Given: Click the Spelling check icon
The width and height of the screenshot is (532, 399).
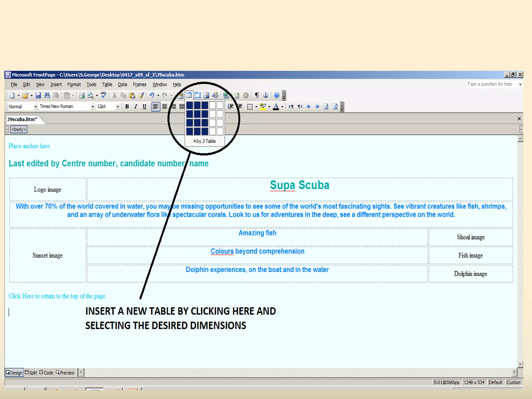Looking at the screenshot, I should (x=103, y=95).
